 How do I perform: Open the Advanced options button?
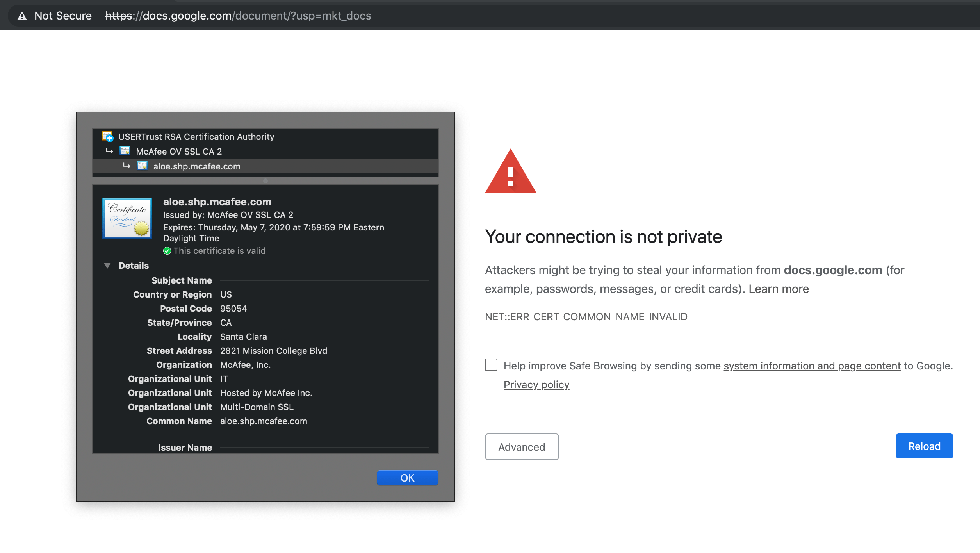(522, 447)
